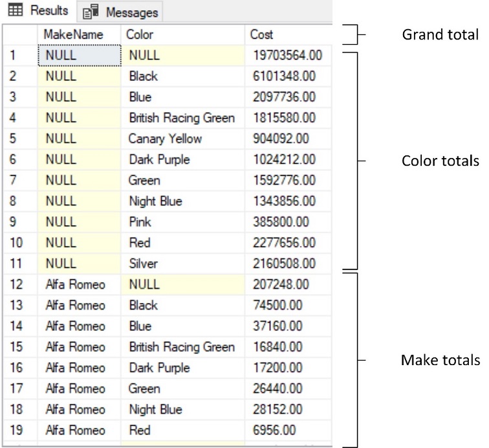489x448 pixels.
Task: Click the Silver color cell
Action: click(144, 263)
